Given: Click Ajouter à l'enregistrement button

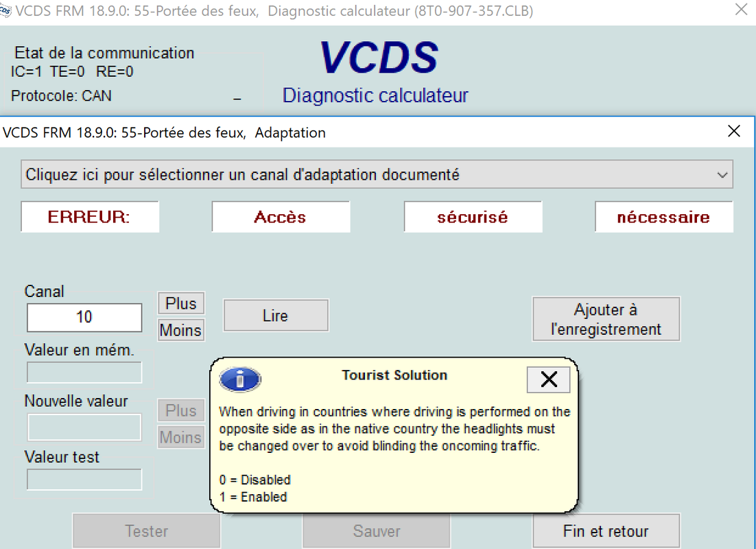Looking at the screenshot, I should 606,319.
